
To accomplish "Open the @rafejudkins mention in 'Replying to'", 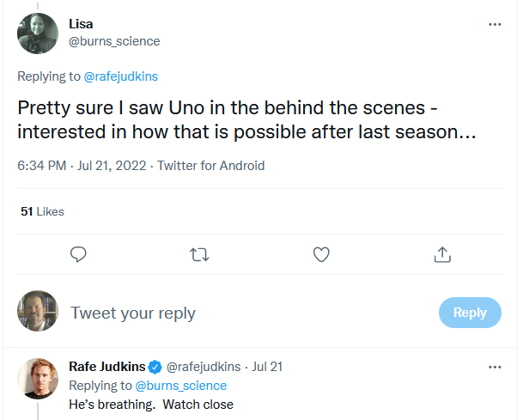I will pyautogui.click(x=119, y=76).
